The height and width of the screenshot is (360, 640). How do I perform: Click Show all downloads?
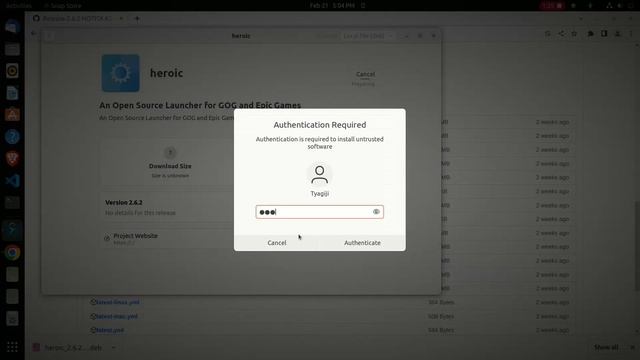pos(606,348)
